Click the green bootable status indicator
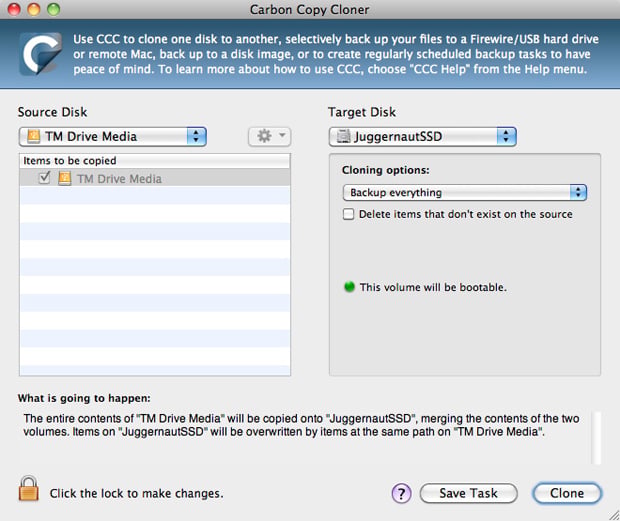Viewport: 620px width, 521px height. (x=349, y=287)
